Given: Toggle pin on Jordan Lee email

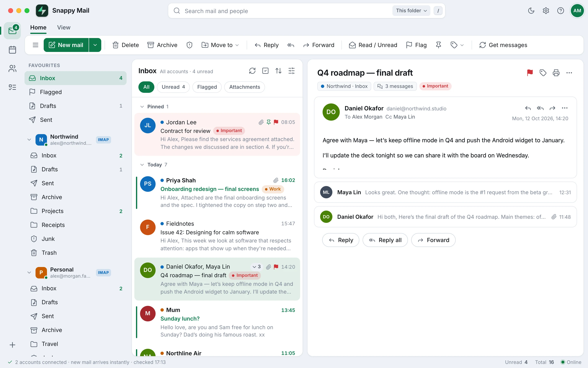Looking at the screenshot, I should click(x=268, y=122).
